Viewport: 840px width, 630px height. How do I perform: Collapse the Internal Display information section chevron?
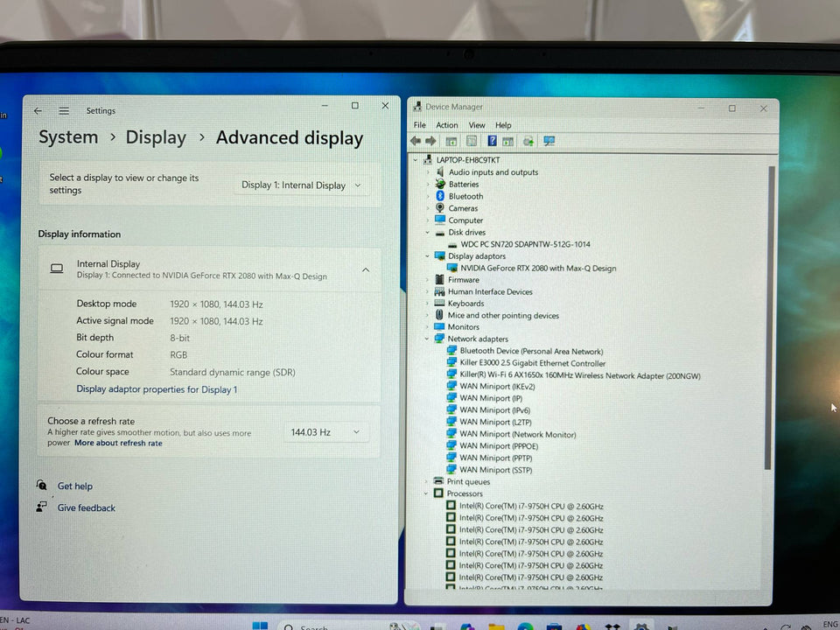click(x=366, y=270)
